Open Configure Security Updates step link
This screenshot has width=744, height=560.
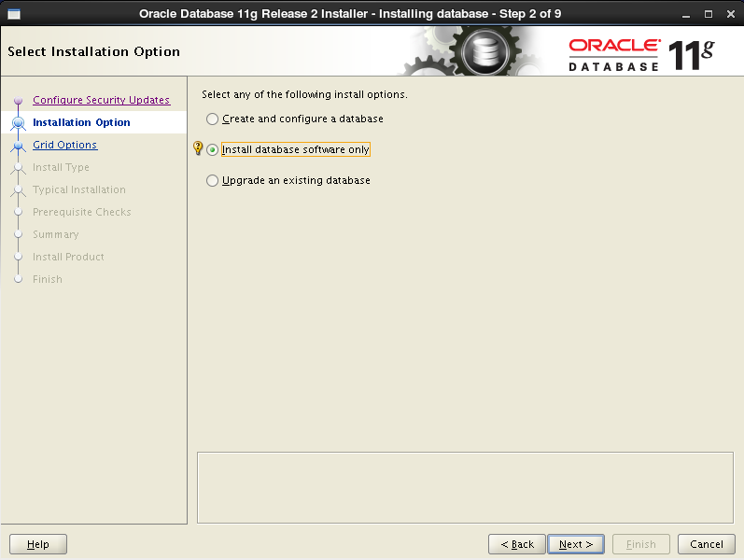pos(101,100)
